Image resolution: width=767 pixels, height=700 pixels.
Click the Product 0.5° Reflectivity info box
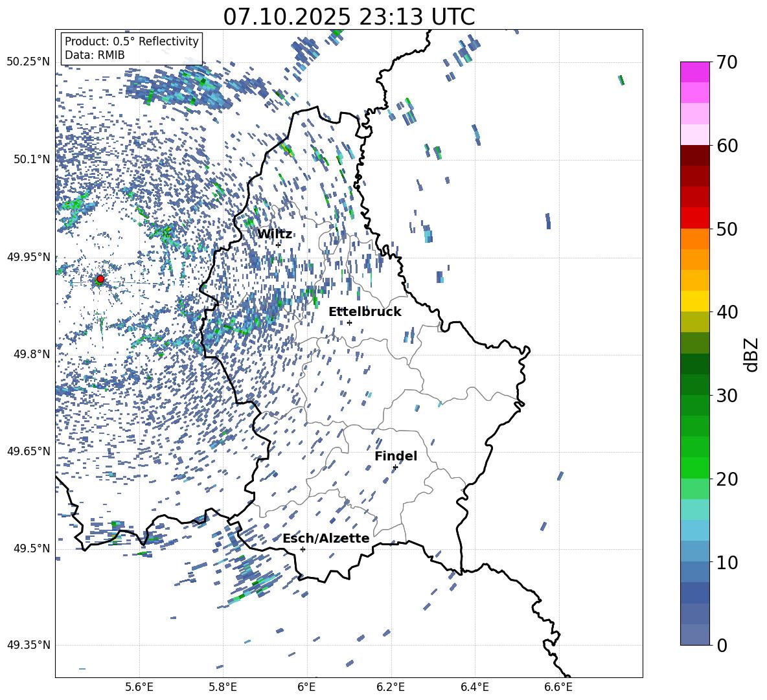(x=132, y=49)
